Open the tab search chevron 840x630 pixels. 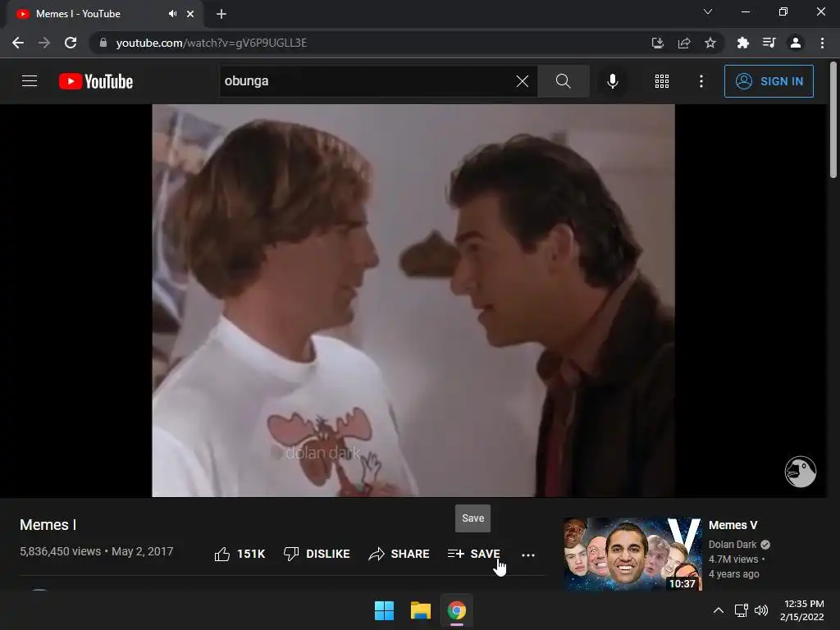click(x=708, y=11)
